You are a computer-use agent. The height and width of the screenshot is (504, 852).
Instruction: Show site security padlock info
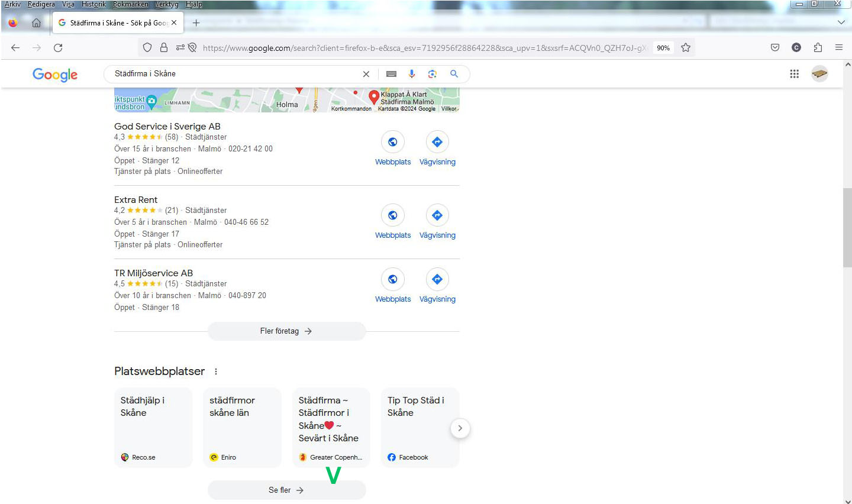164,48
